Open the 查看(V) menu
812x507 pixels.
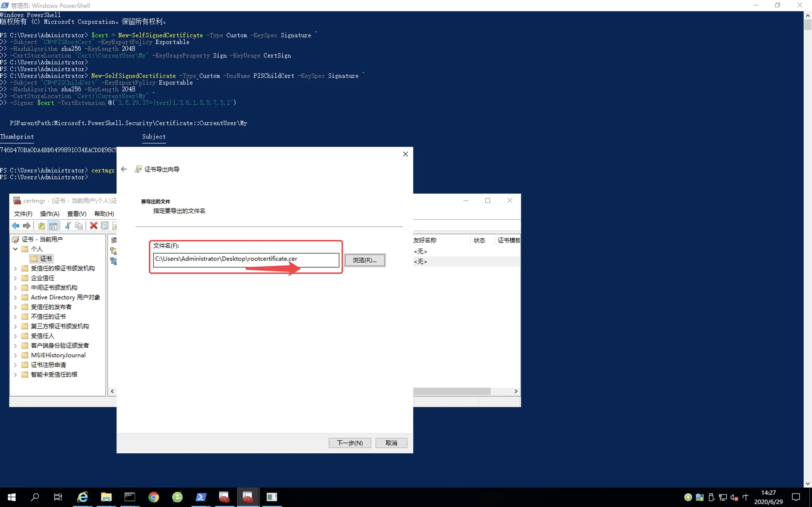click(x=77, y=214)
